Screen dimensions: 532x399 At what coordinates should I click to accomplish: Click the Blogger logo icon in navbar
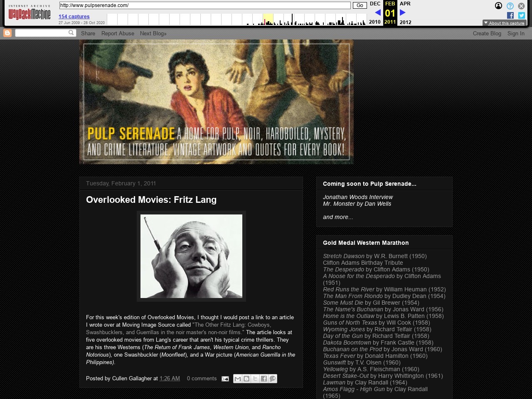coord(7,33)
